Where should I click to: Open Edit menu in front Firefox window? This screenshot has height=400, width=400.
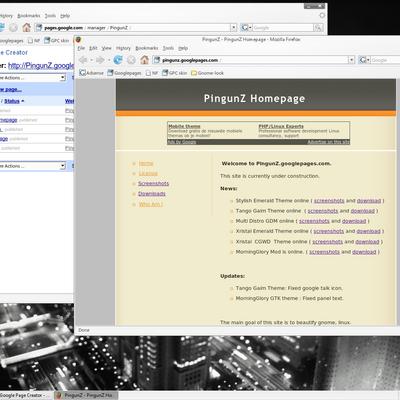(93, 48)
